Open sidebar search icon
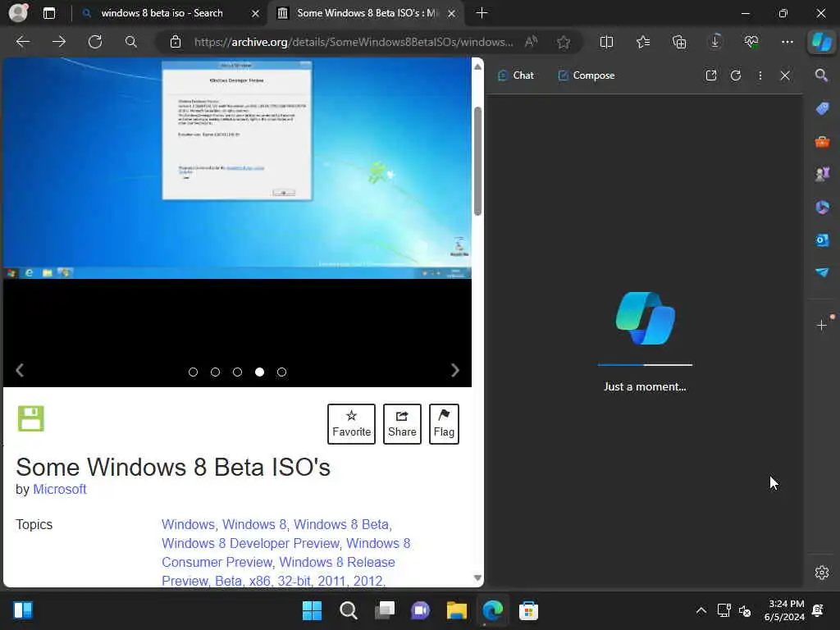 pyautogui.click(x=822, y=75)
